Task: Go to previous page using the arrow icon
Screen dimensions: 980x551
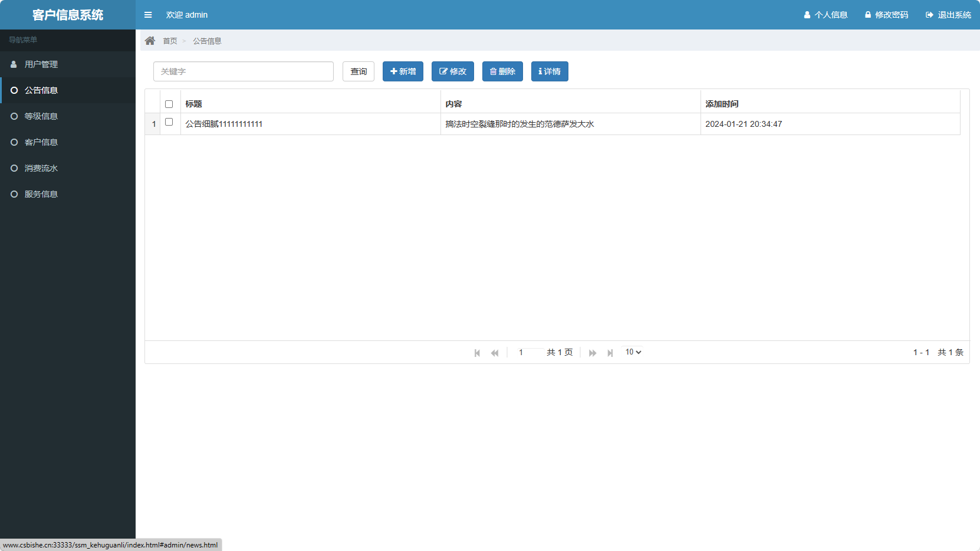Action: pos(495,352)
